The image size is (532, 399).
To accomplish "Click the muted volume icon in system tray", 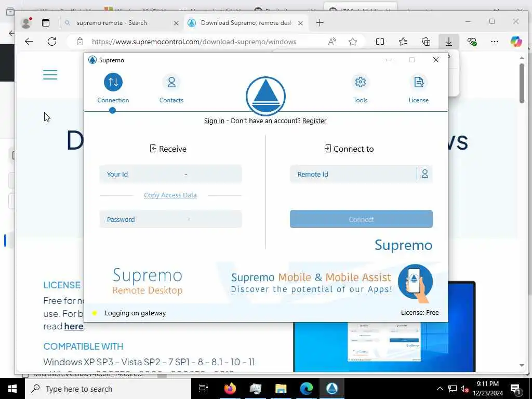I will pos(464,389).
